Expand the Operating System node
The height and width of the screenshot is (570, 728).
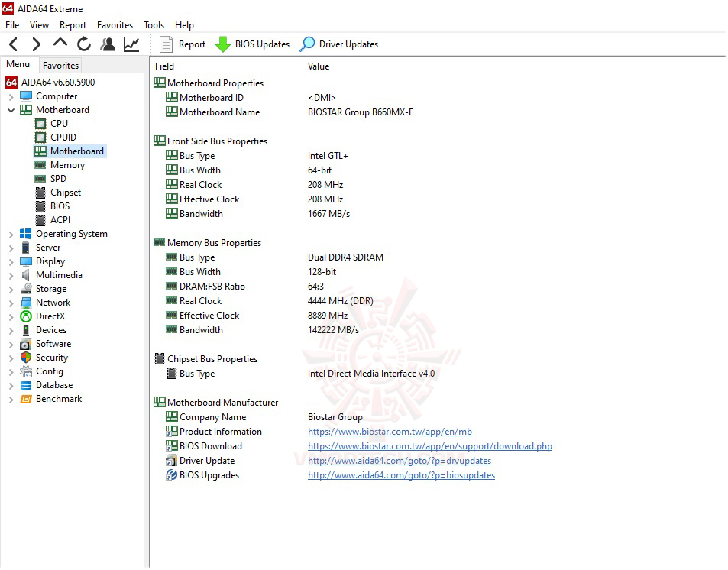tap(11, 235)
